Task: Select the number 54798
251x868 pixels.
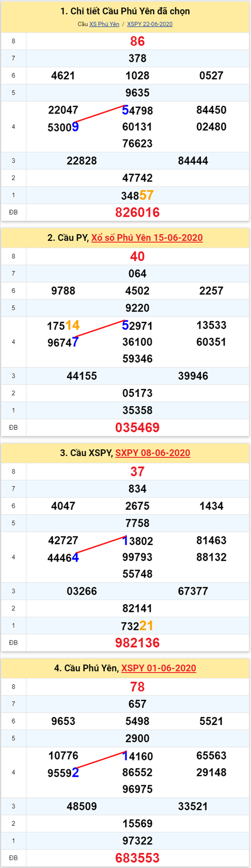Action: click(x=138, y=110)
